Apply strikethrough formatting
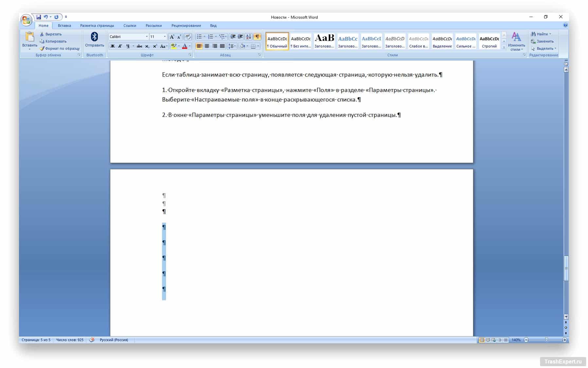588x368 pixels. pyautogui.click(x=139, y=46)
